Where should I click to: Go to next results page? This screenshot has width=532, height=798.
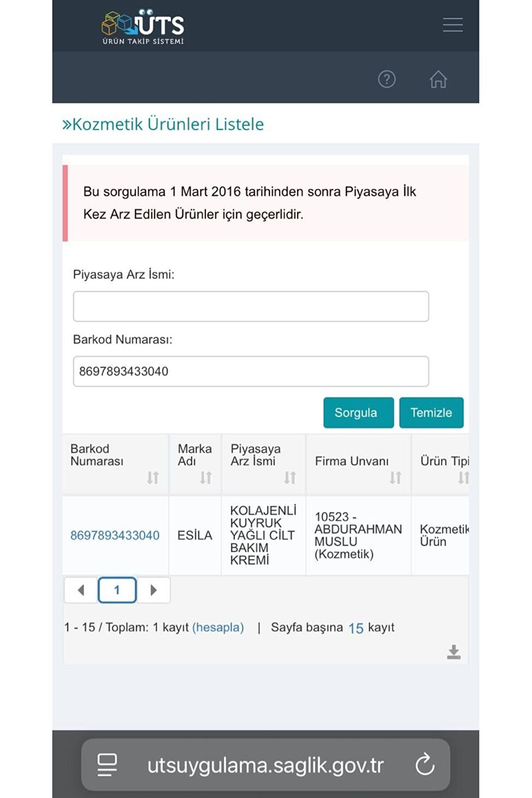[154, 590]
